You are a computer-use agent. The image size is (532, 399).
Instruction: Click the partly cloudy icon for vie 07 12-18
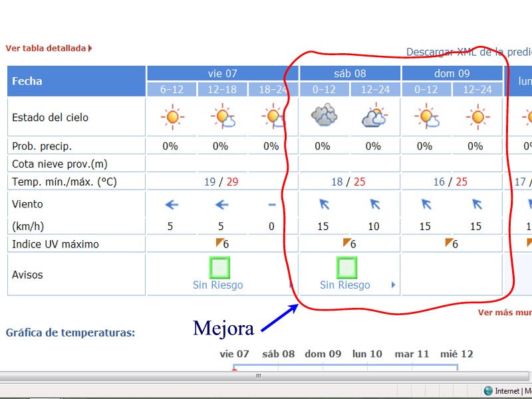coord(223,117)
